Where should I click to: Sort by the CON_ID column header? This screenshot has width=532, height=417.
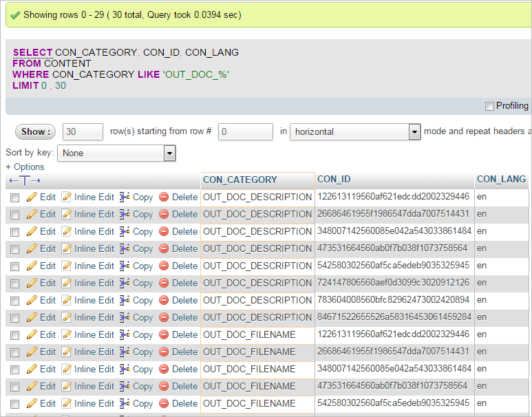[x=334, y=180]
